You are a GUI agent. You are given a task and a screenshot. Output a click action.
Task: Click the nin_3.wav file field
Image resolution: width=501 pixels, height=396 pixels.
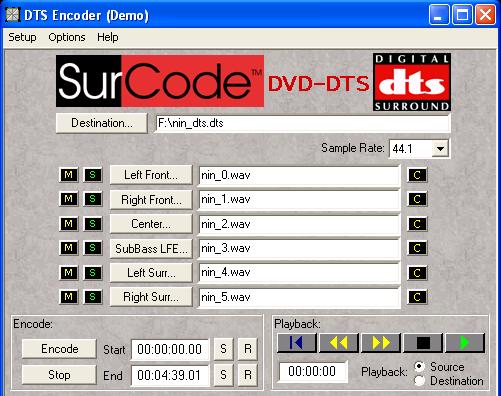click(299, 248)
